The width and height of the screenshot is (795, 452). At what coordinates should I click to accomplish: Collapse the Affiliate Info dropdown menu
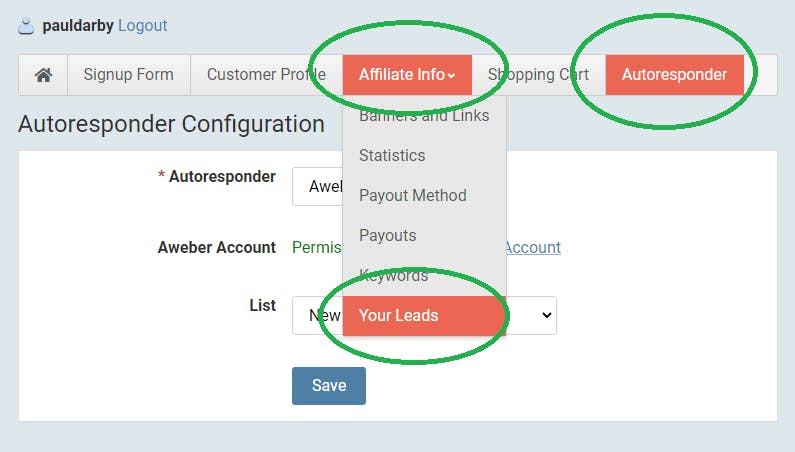(x=407, y=75)
